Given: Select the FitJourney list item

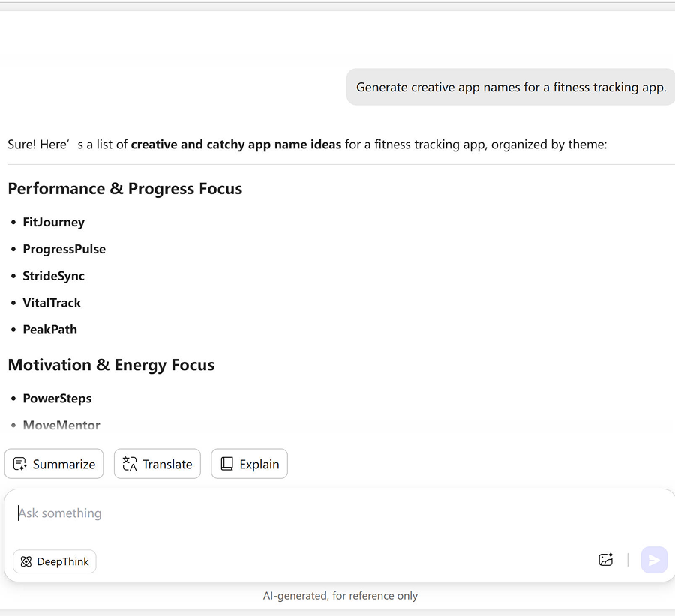Looking at the screenshot, I should 53,222.
